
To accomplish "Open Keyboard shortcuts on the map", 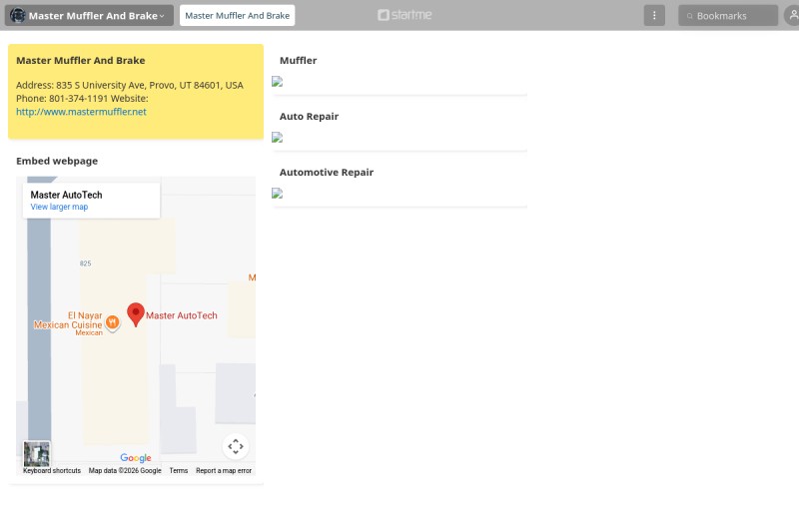I will coord(52,471).
